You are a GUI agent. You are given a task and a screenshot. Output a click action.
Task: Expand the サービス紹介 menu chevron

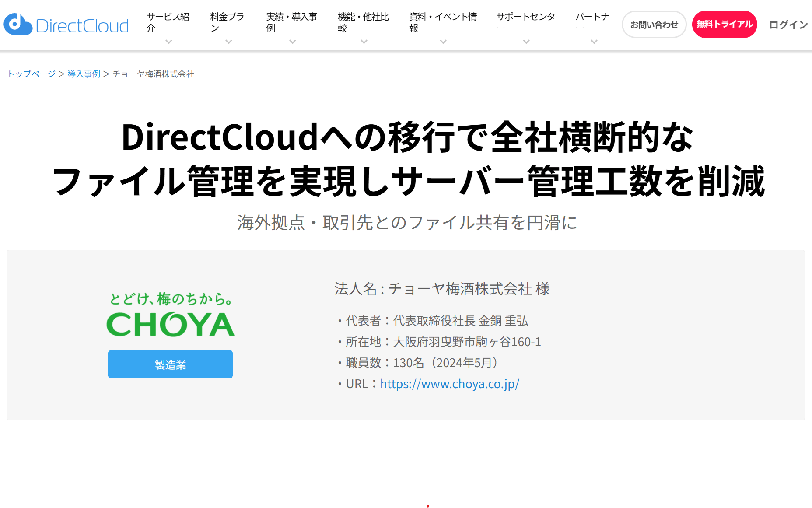pyautogui.click(x=169, y=42)
